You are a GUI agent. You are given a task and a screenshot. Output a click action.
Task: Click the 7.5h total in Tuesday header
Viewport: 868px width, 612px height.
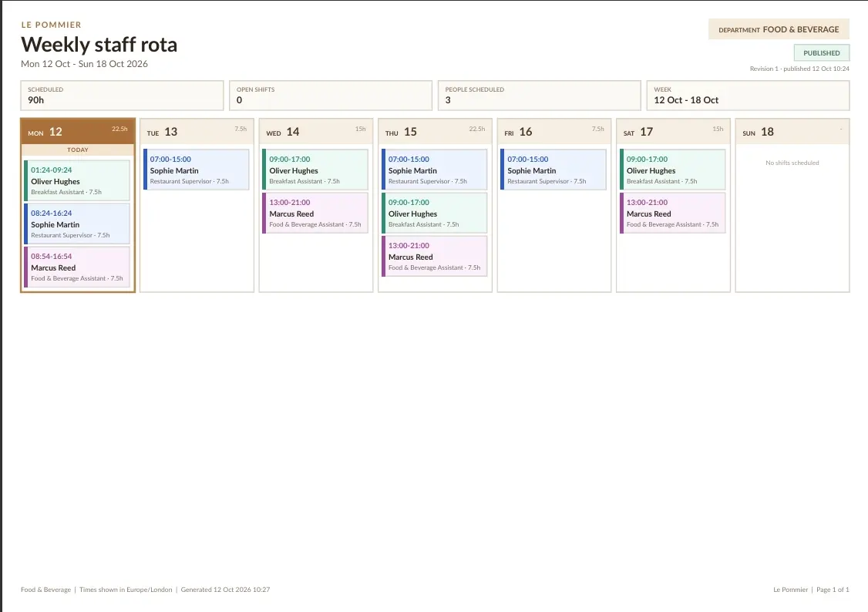coord(241,129)
